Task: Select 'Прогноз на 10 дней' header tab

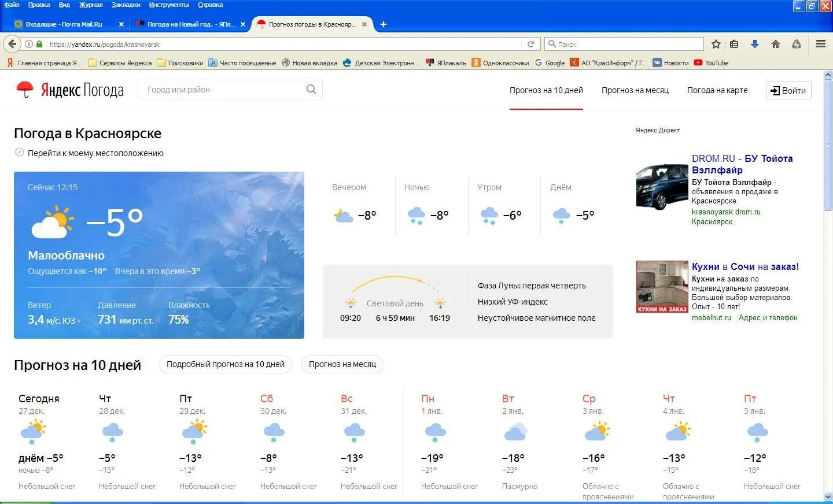Action: tap(546, 90)
